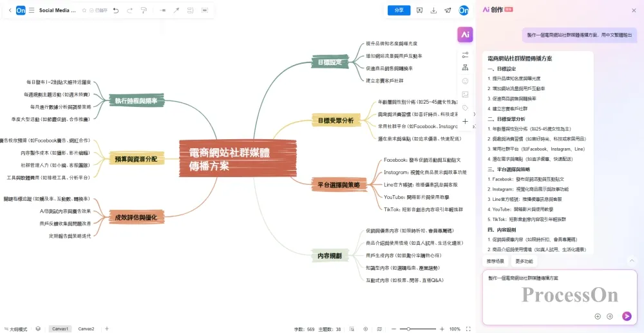Open the emoji sticker icon in sidebar
Viewport: 644px width, 333px height.
[x=465, y=81]
